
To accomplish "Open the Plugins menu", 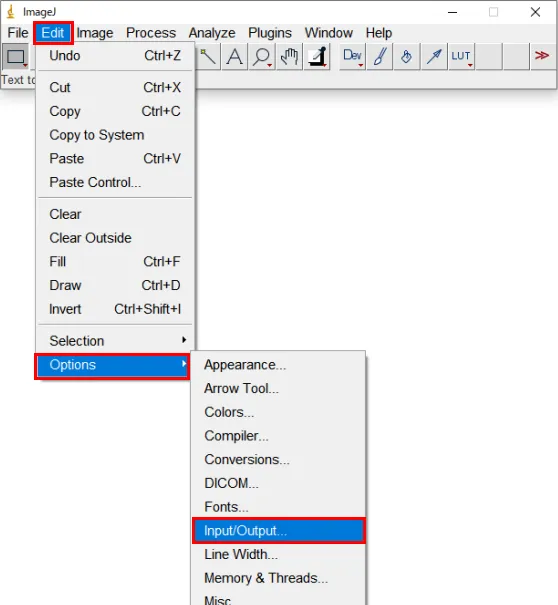I will (270, 33).
